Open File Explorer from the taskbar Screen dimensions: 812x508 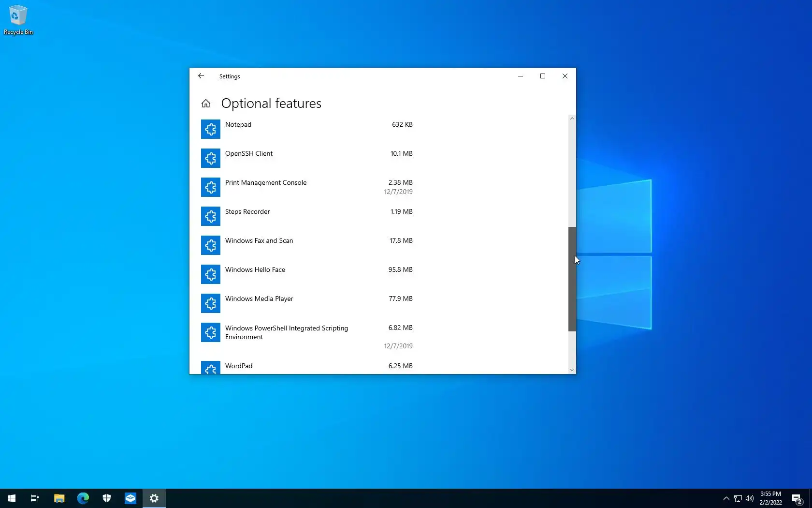[59, 498]
